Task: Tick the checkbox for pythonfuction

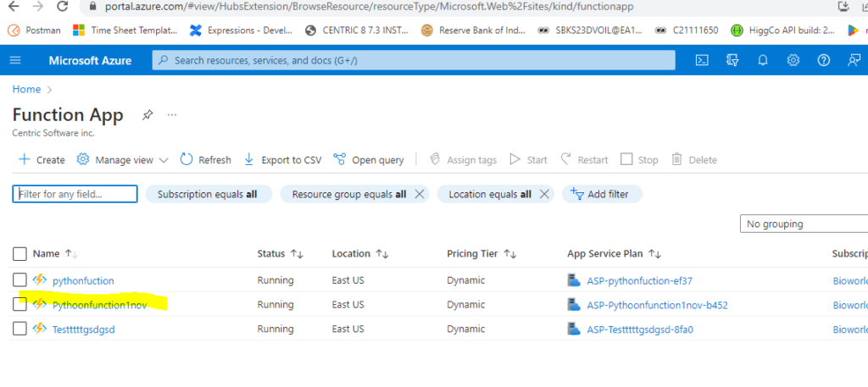Action: 20,280
